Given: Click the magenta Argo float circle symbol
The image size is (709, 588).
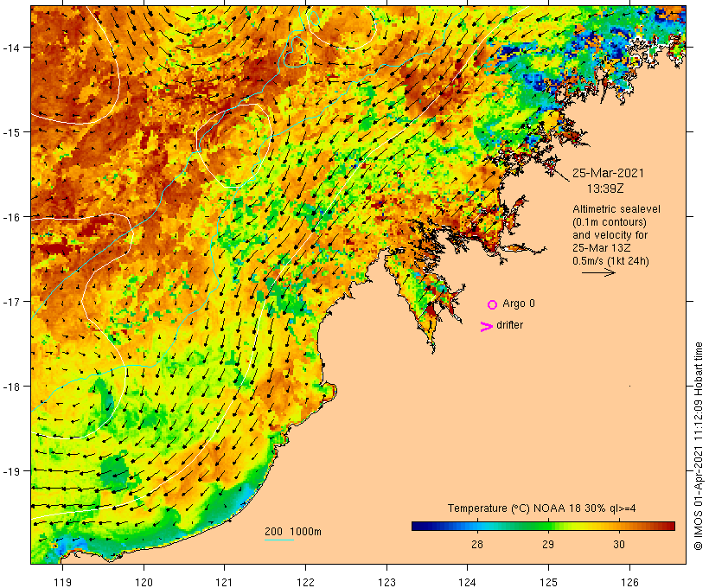Looking at the screenshot, I should tap(493, 304).
